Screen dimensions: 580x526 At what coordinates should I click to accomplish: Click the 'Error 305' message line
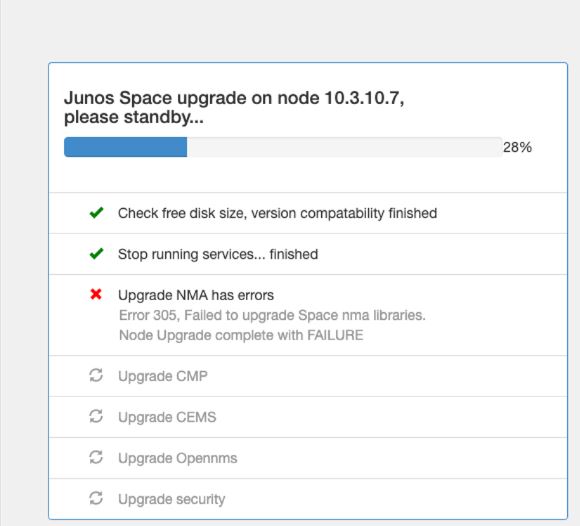272,315
